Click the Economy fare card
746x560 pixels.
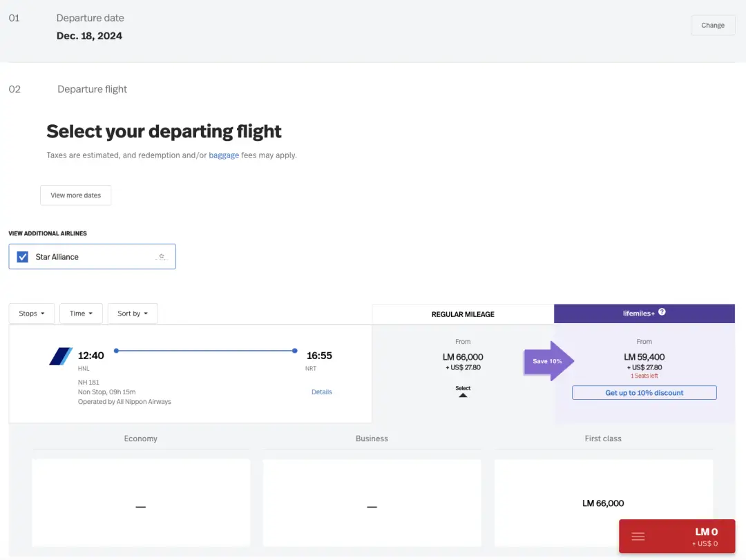pyautogui.click(x=141, y=503)
